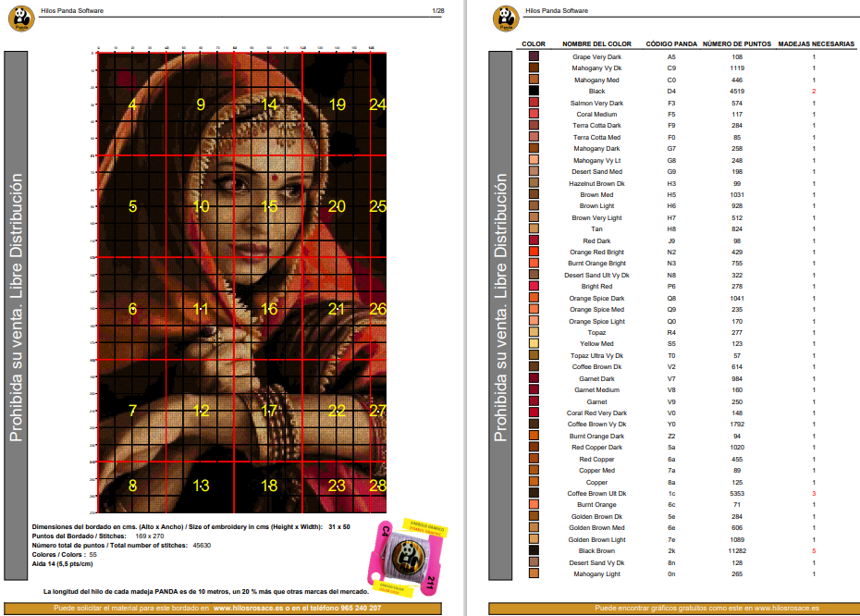
Task: Click the stitch count 11282
Action: [737, 550]
